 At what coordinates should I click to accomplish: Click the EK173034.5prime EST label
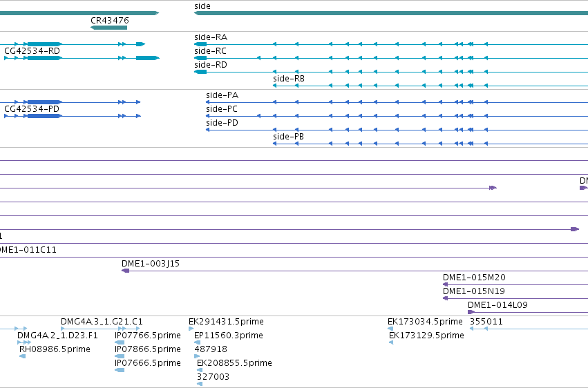pyautogui.click(x=425, y=322)
